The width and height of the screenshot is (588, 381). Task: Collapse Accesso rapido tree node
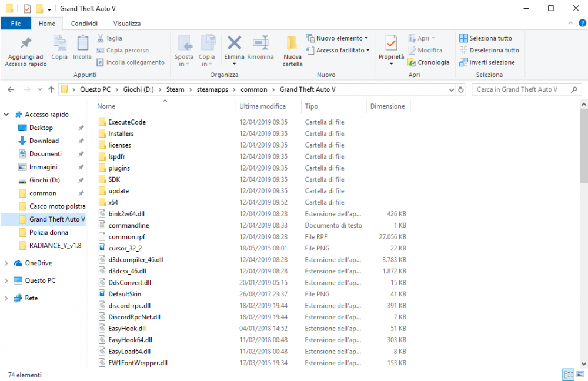click(x=6, y=115)
